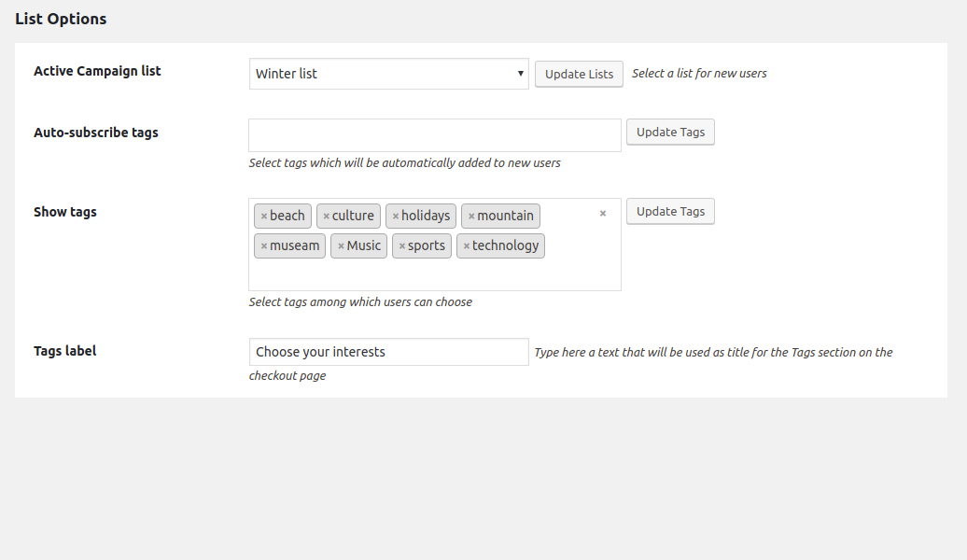Remove the mountain tag
The width and height of the screenshot is (967, 560).
tap(471, 217)
